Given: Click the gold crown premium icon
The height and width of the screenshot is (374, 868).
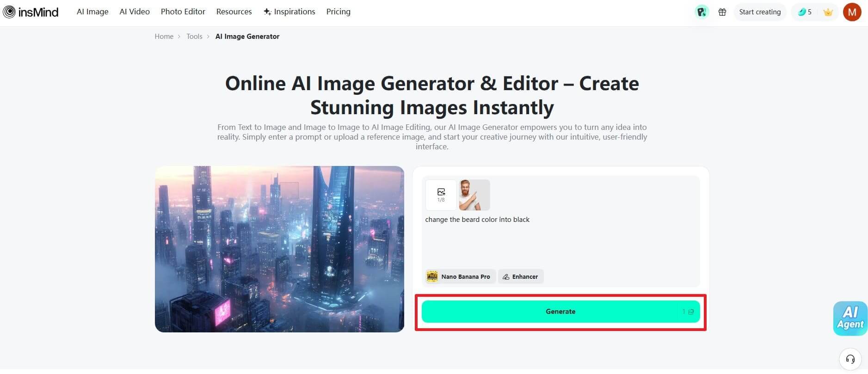Looking at the screenshot, I should click(x=828, y=12).
